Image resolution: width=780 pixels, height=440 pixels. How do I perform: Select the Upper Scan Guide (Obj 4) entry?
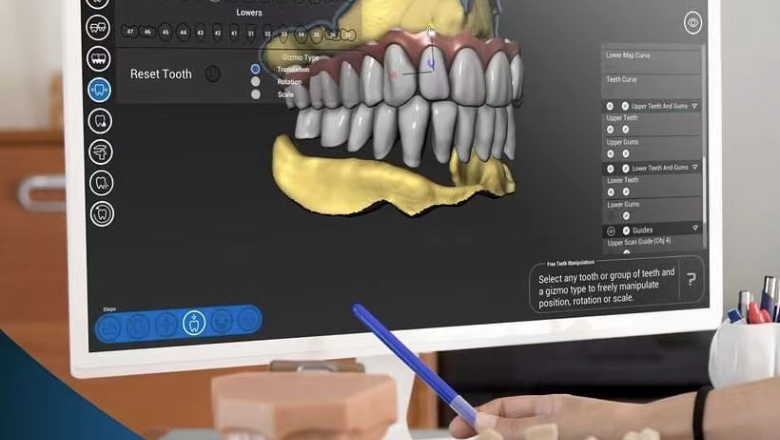point(639,242)
